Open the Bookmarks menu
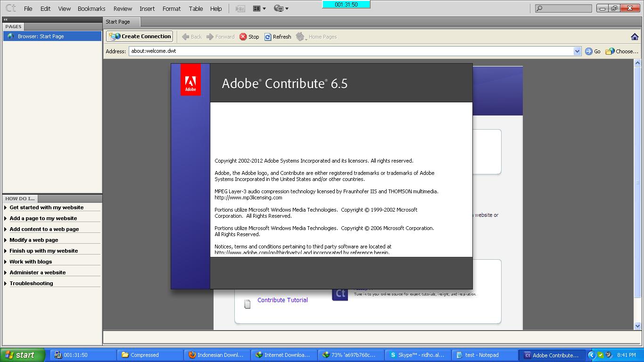This screenshot has width=644, height=362. [x=91, y=8]
